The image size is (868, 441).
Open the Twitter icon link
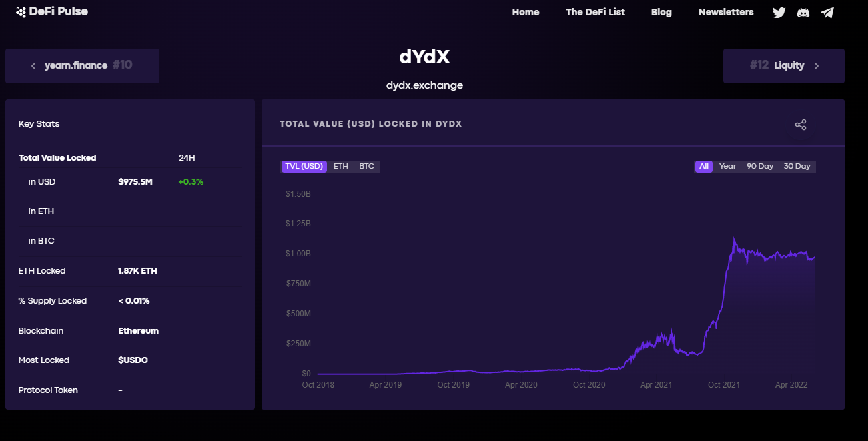[x=779, y=12]
